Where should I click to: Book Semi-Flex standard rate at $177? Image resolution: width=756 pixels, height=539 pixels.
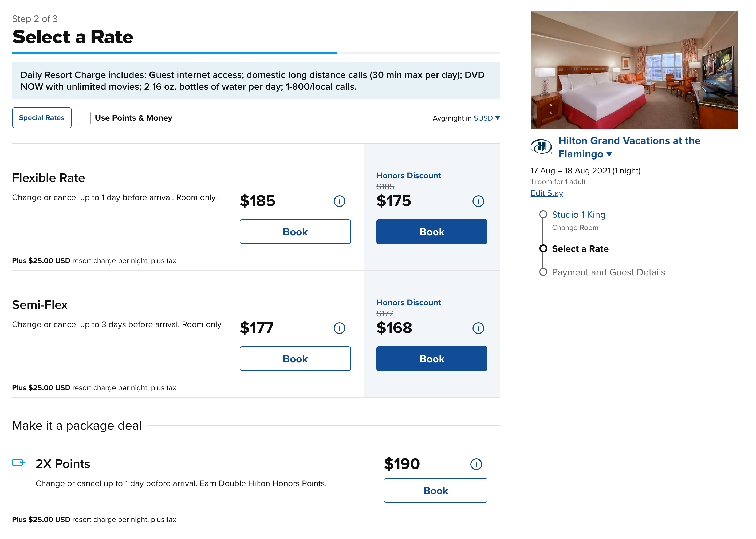[x=295, y=359]
